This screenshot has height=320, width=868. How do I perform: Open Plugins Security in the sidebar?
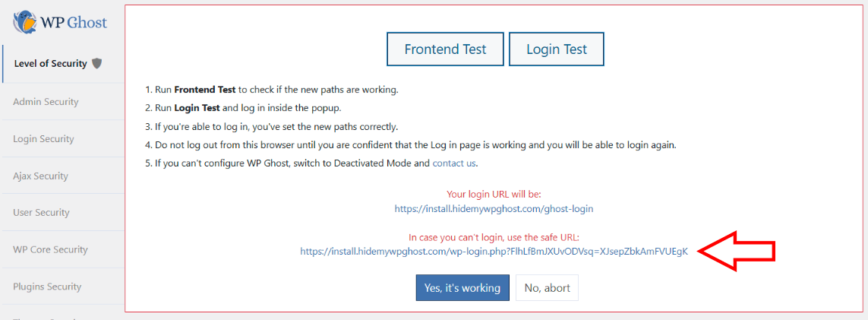47,287
